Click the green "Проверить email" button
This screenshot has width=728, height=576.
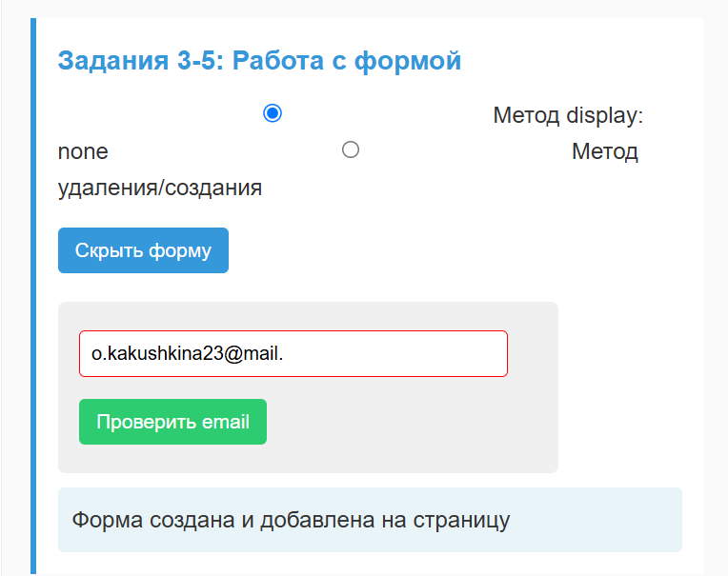click(x=172, y=422)
